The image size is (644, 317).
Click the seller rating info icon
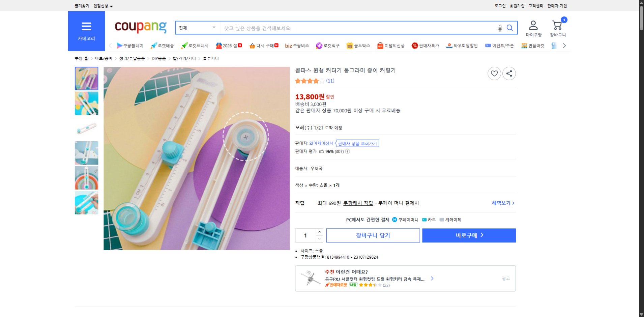347,151
